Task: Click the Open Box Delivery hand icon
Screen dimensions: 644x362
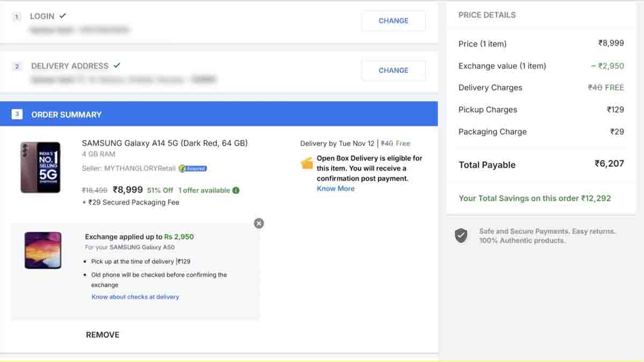Action: point(307,162)
